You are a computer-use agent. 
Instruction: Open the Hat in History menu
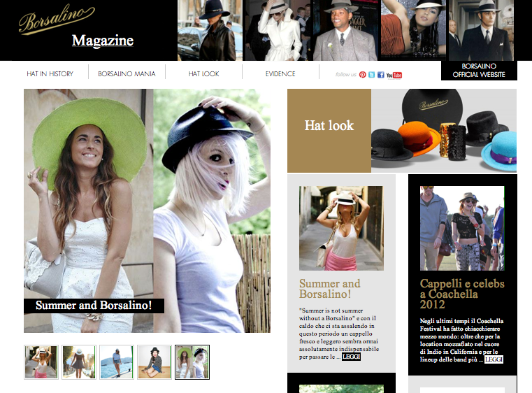[50, 73]
